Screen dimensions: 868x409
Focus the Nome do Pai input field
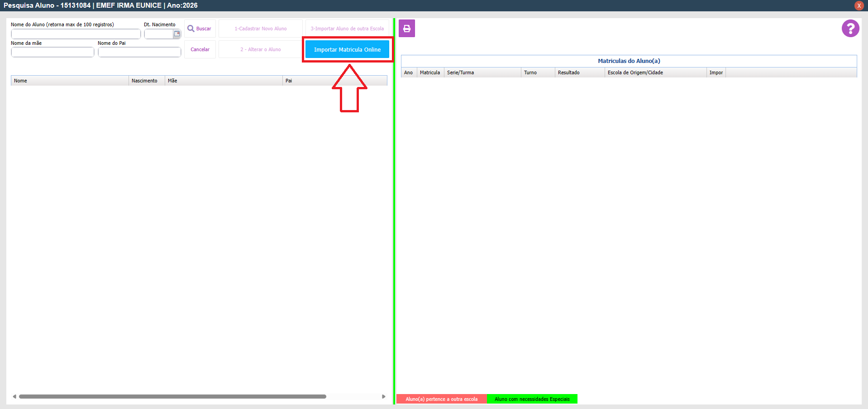click(x=139, y=52)
